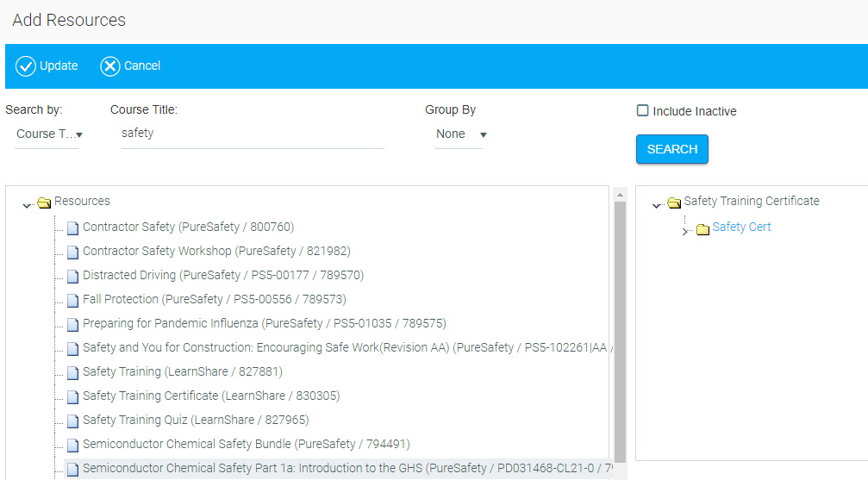Click the document icon beside Safety Training Quiz
Screen dimensions: 868x480
(x=72, y=421)
